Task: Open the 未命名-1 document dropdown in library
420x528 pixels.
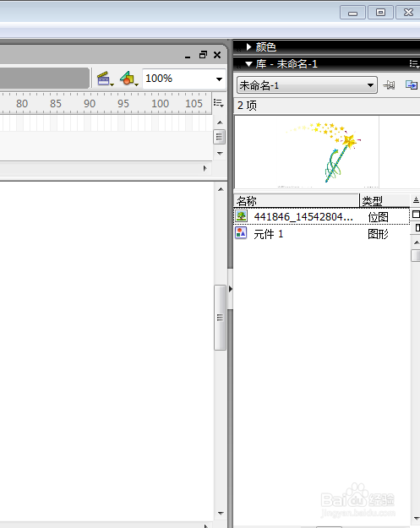Action: [x=307, y=85]
